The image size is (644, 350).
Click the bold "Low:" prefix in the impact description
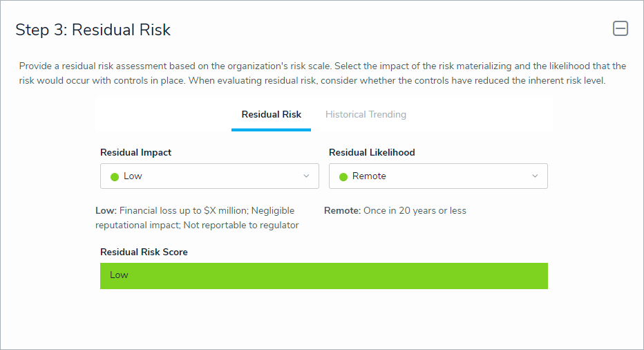(x=106, y=210)
